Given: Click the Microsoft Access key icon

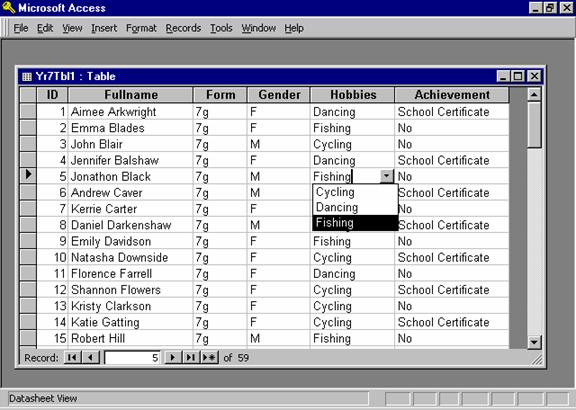Looking at the screenshot, I should click(8, 7).
